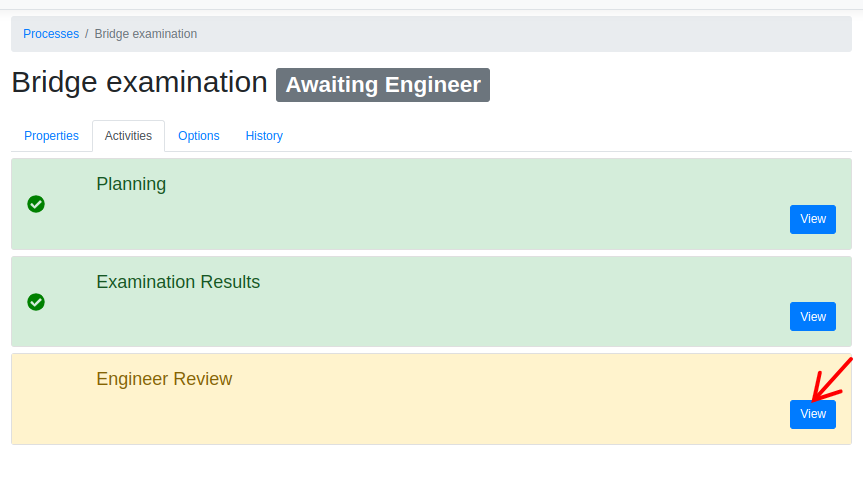Select the Examination Results title text
The height and width of the screenshot is (478, 863).
[178, 282]
